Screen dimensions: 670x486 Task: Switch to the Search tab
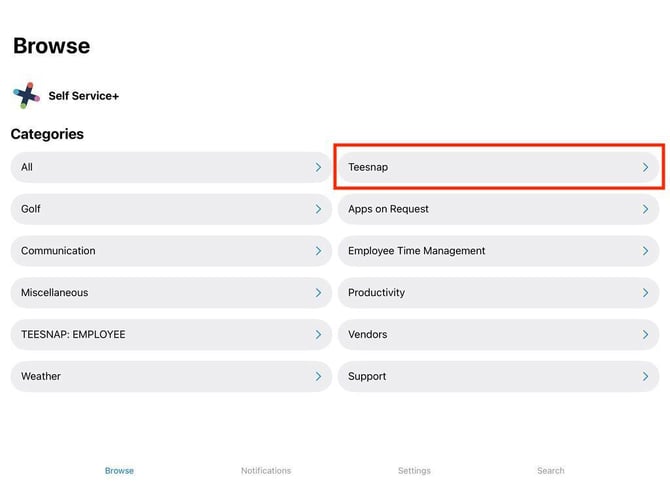pyautogui.click(x=551, y=471)
